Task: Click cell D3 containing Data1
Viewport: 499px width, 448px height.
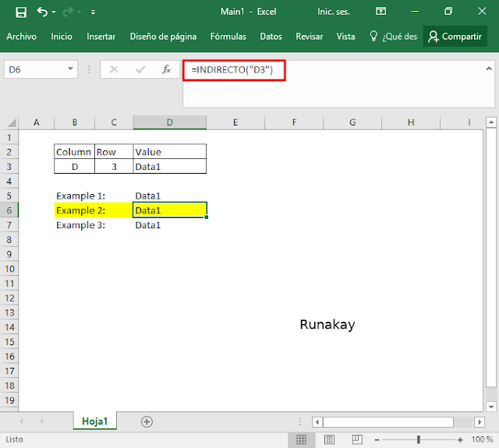Action: [x=170, y=167]
